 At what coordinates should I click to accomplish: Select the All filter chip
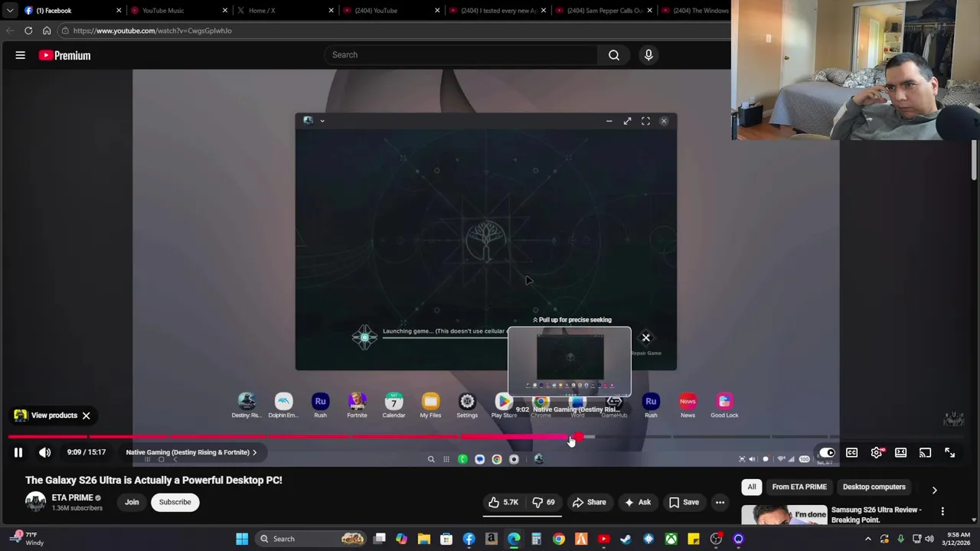coord(752,487)
